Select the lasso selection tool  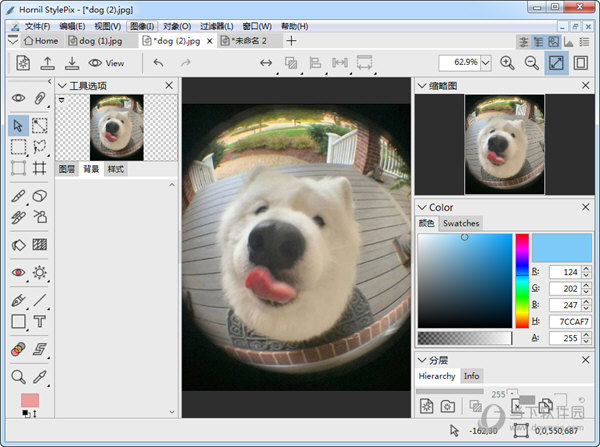coord(39,147)
